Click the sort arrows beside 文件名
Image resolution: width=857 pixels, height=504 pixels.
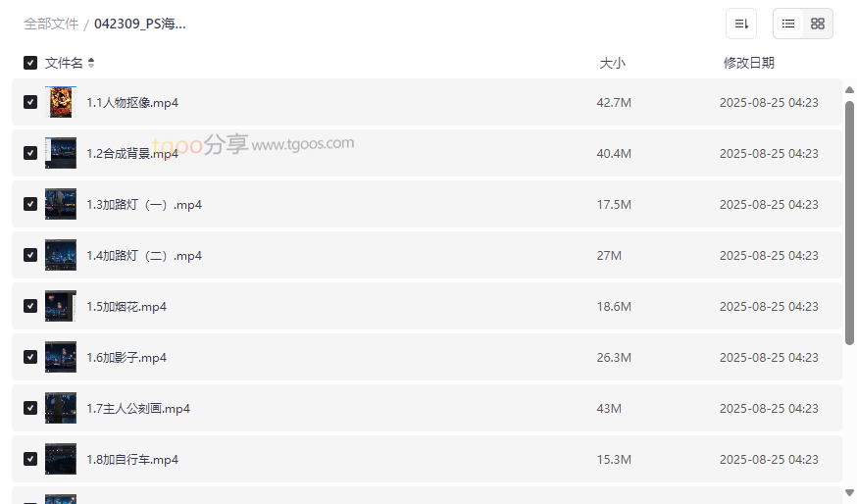tap(91, 63)
